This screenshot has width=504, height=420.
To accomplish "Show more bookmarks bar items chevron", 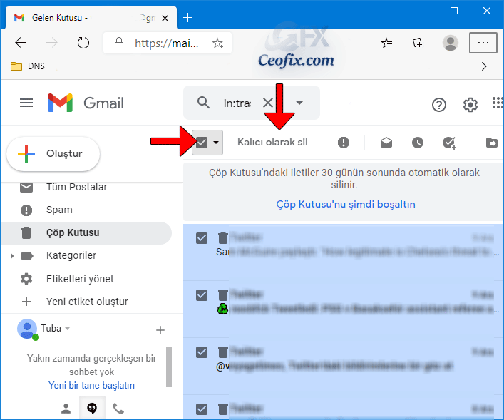I will pyautogui.click(x=484, y=66).
